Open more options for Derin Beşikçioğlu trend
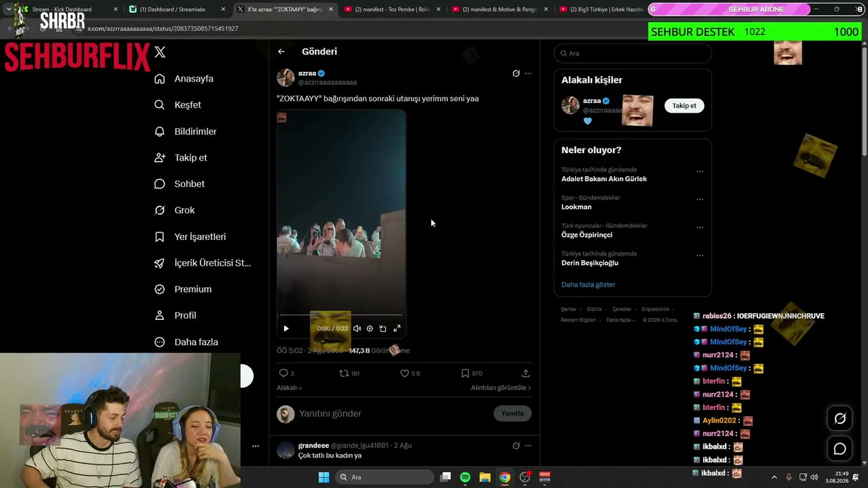Screen dimensions: 868x488 click(700, 256)
